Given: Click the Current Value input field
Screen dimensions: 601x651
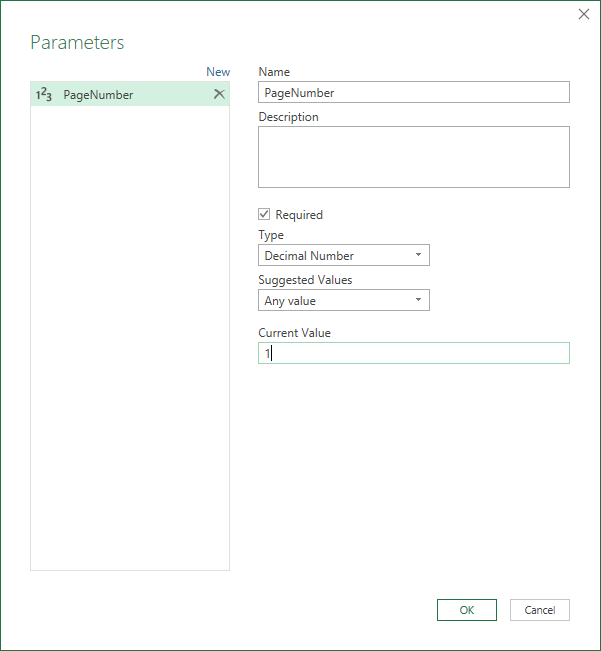Looking at the screenshot, I should pyautogui.click(x=414, y=353).
